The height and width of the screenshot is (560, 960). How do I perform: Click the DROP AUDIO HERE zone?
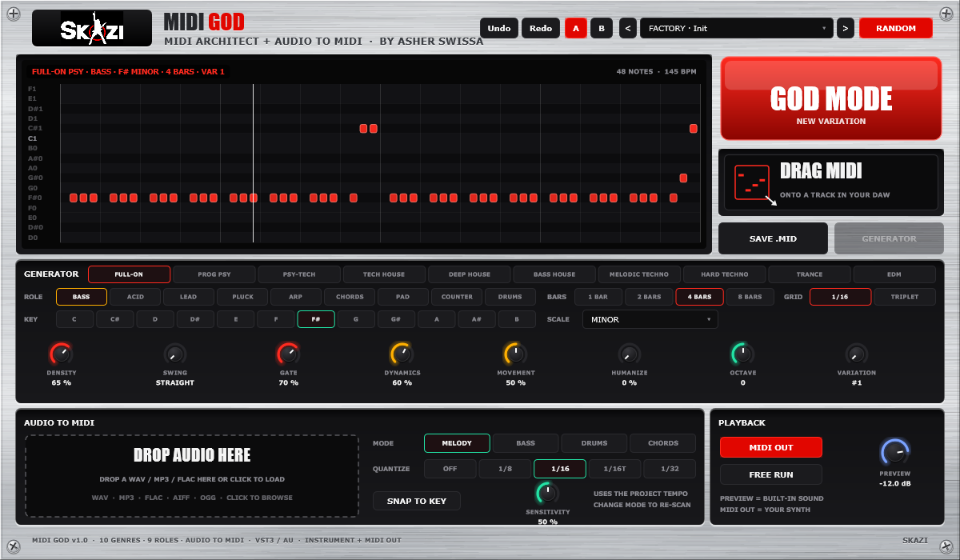pos(192,476)
